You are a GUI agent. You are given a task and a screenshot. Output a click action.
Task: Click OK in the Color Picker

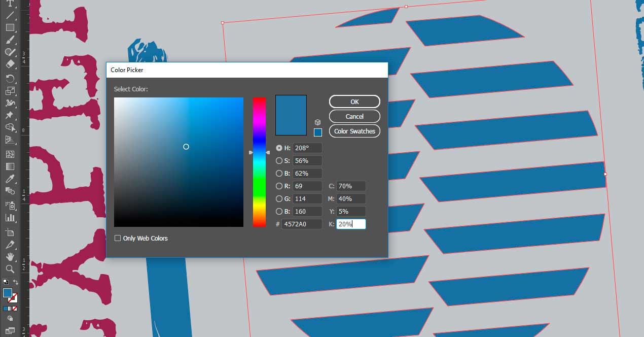coord(354,102)
